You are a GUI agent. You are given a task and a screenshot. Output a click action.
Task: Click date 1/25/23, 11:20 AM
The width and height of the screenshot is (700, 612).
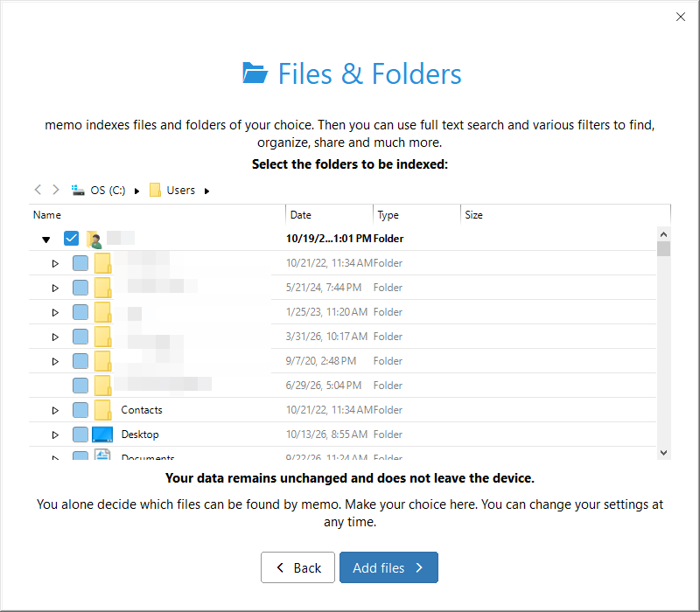pos(326,312)
